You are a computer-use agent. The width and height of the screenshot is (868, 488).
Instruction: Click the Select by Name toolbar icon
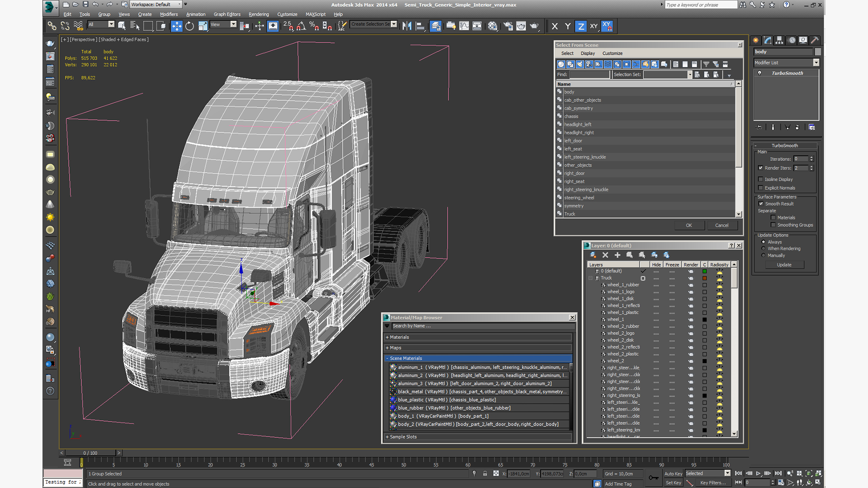134,26
